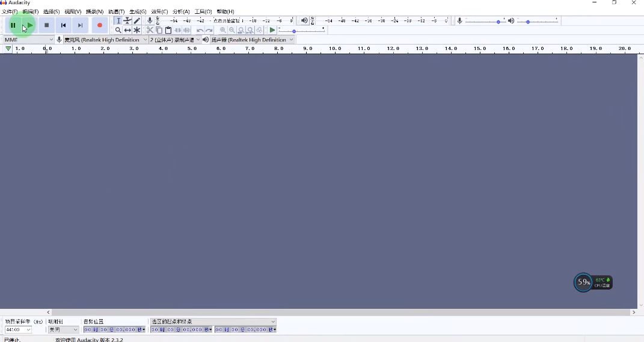This screenshot has width=644, height=342.
Task: Click the horizontal scrollbar left arrow
Action: click(x=48, y=312)
